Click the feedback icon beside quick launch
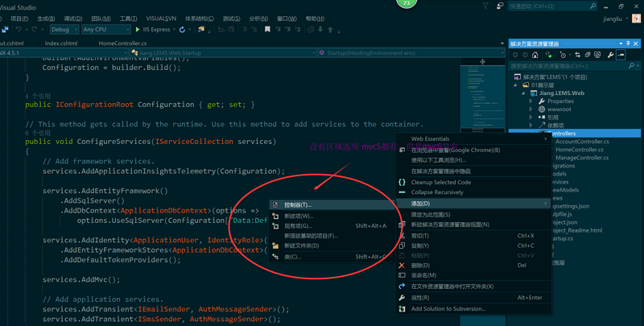This screenshot has width=644, height=326. [499, 6]
